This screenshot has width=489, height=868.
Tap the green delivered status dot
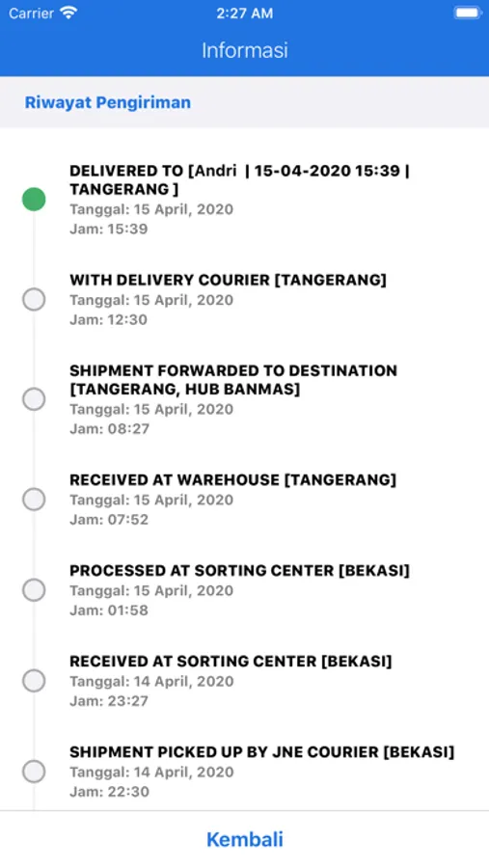[34, 200]
